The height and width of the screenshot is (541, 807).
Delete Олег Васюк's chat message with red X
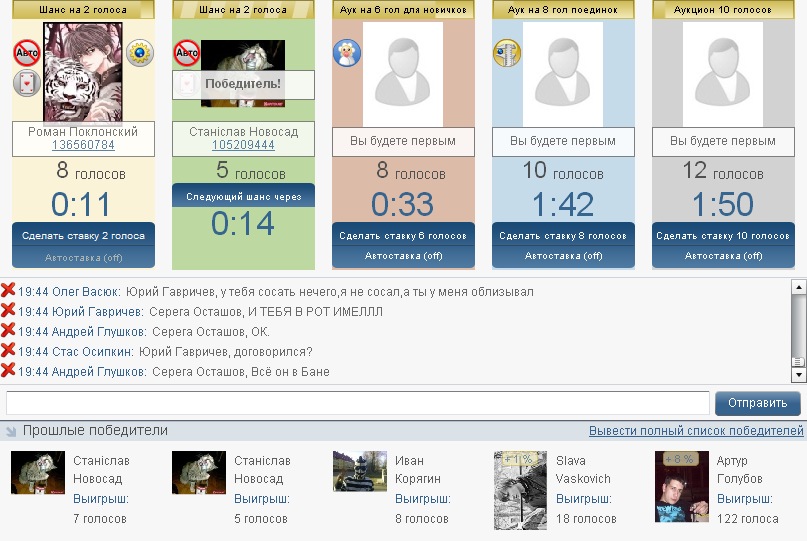(8, 291)
